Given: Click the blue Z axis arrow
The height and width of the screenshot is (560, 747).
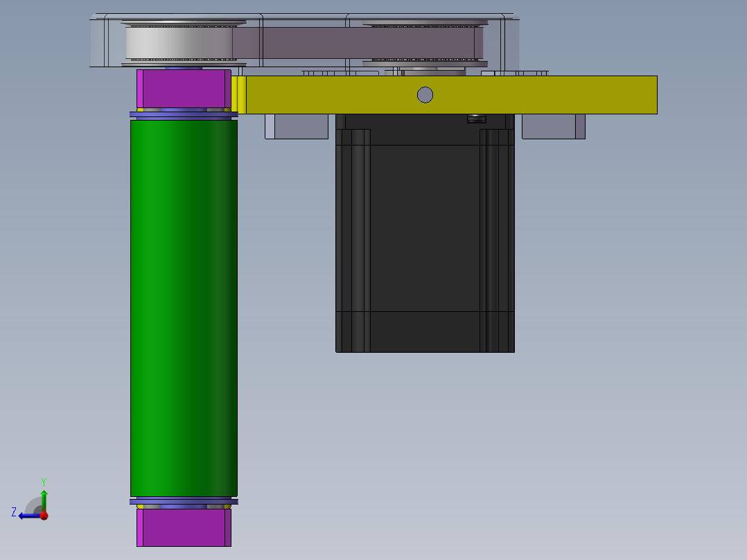Looking at the screenshot, I should click(x=28, y=516).
